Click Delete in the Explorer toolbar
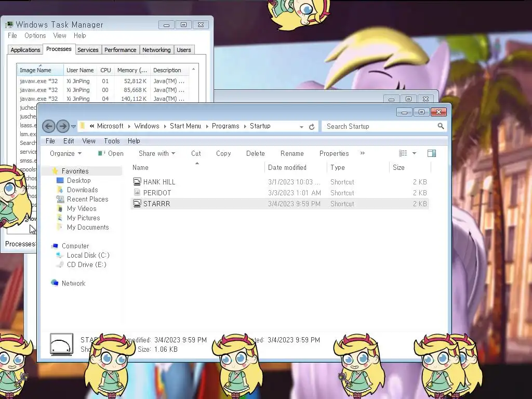Image resolution: width=532 pixels, height=399 pixels. [256, 153]
